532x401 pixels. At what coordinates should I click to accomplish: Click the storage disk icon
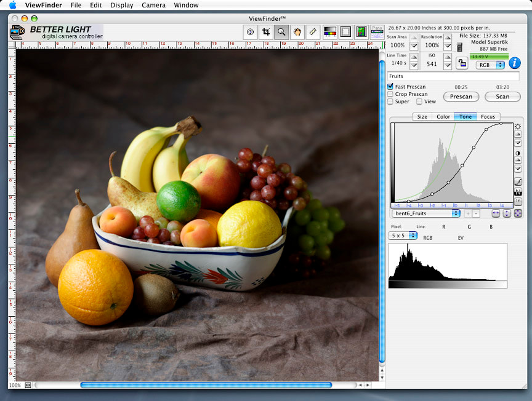point(459,47)
